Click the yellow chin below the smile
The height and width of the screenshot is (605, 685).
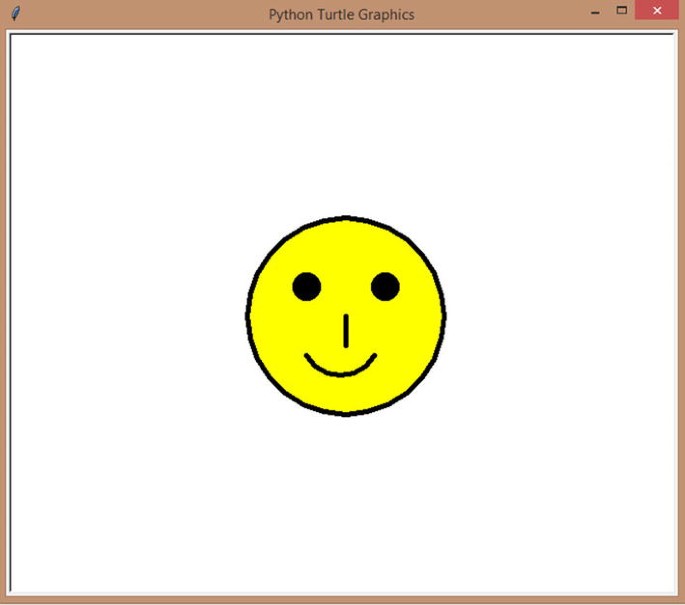pyautogui.click(x=344, y=394)
